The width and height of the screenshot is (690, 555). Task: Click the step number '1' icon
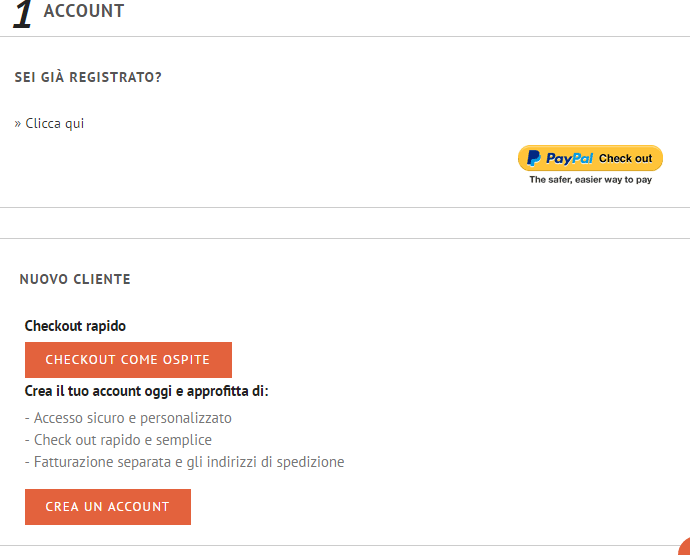(x=22, y=14)
